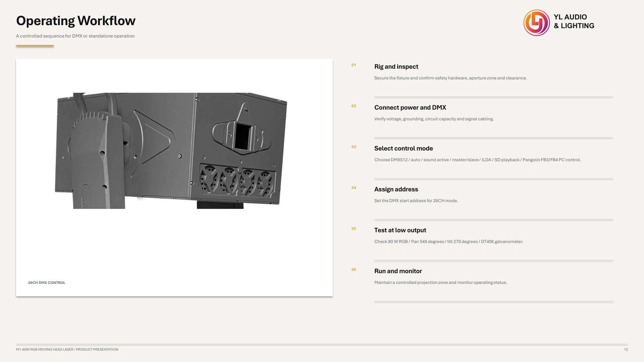
Task: Click the '26CH DMX CONTROL' image caption
Action: (47, 283)
